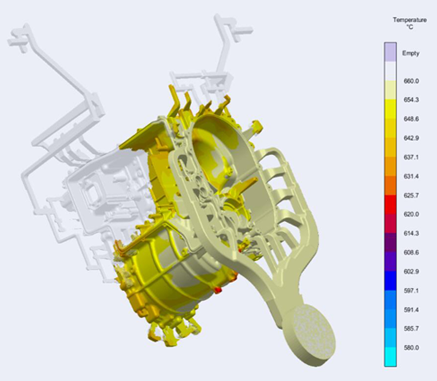Click the Empty lavender legend swatch
Viewport: 437px width, 381px height.
click(390, 52)
